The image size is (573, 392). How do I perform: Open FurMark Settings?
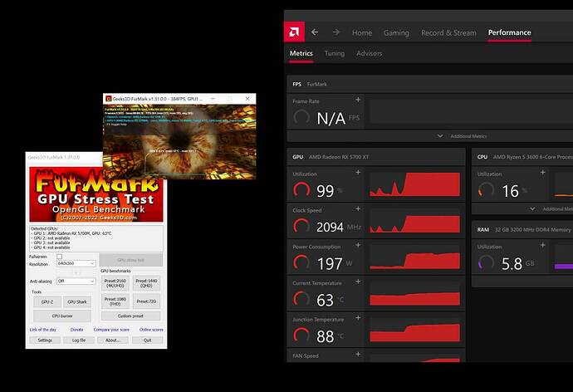45,341
